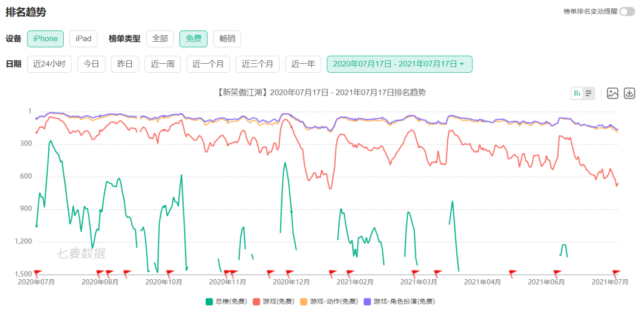Select iPhone device option
The height and width of the screenshot is (312, 644).
point(45,39)
